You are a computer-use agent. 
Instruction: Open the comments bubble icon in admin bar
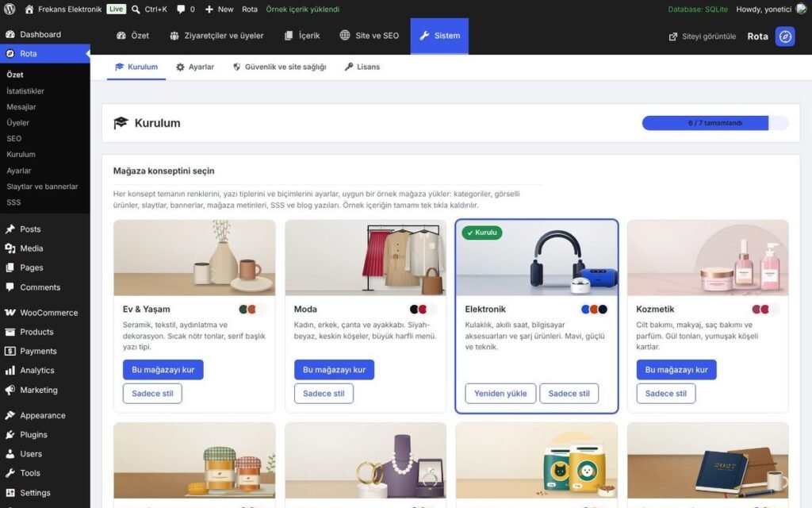click(181, 9)
